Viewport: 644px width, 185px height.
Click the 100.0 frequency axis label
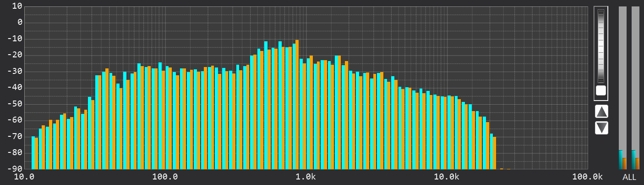pyautogui.click(x=165, y=177)
